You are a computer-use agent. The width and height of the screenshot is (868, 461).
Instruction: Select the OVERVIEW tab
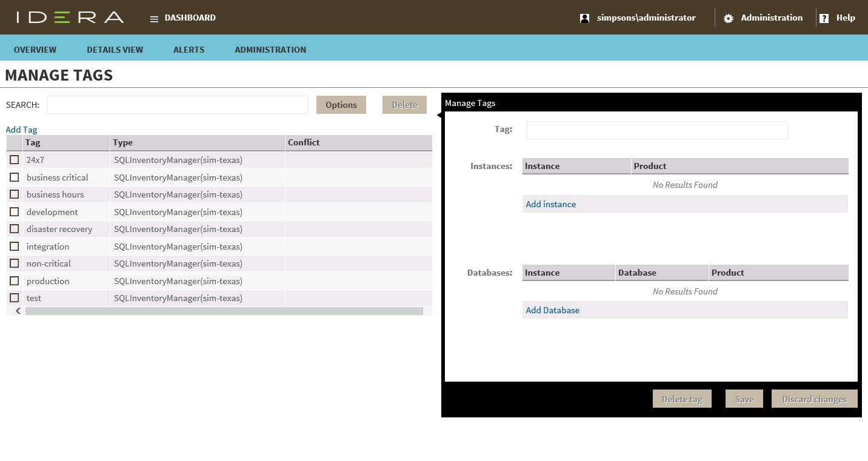35,49
